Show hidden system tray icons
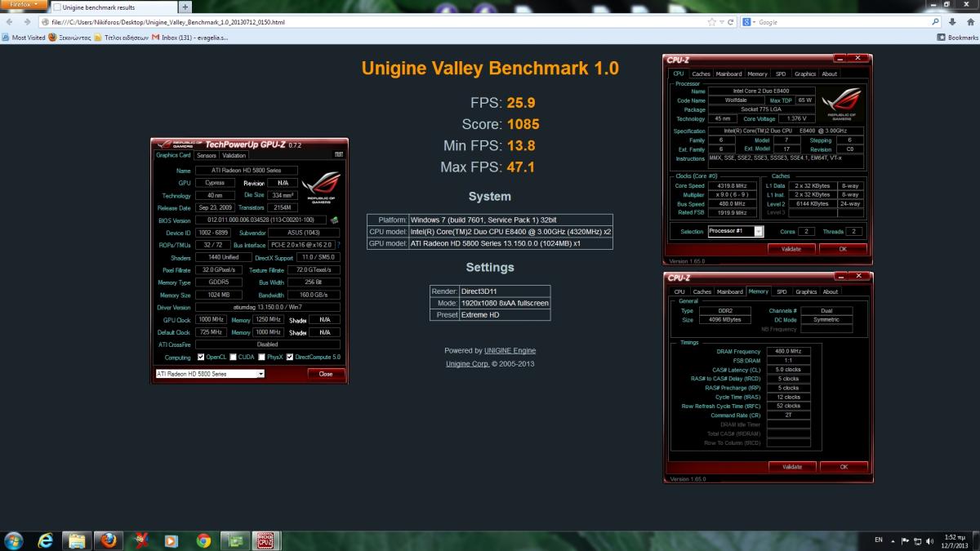Image resolution: width=980 pixels, height=551 pixels. [893, 540]
